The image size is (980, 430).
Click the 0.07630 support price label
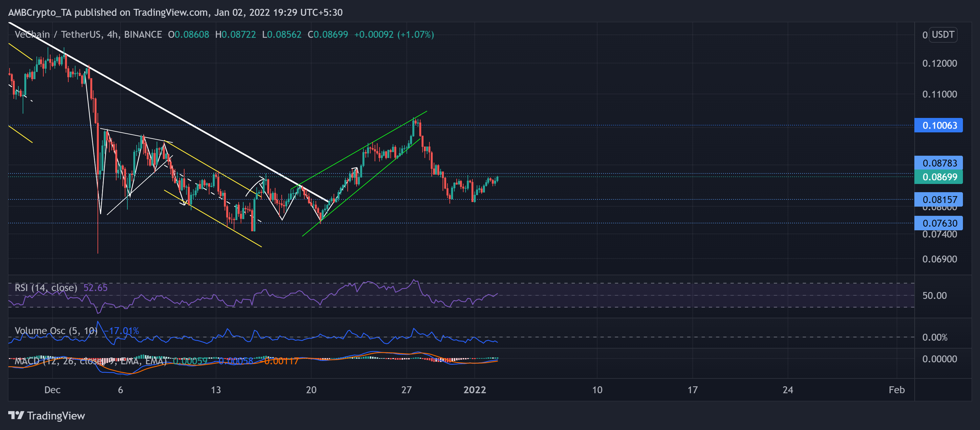(x=939, y=223)
